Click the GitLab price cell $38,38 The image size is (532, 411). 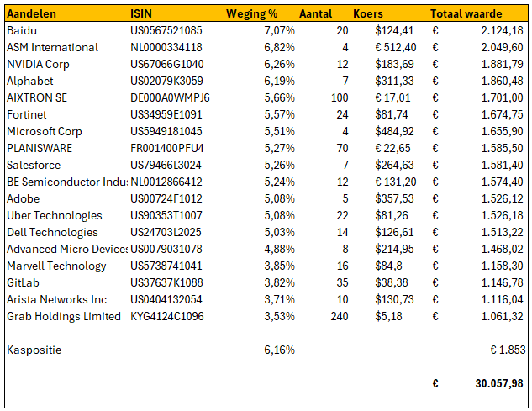click(397, 283)
